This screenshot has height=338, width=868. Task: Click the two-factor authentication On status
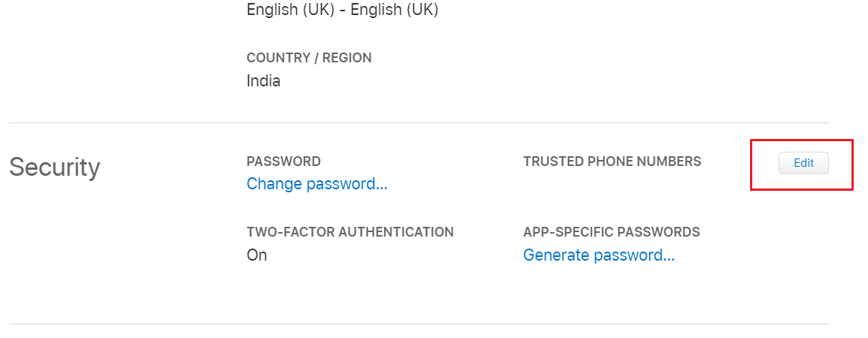coord(257,255)
